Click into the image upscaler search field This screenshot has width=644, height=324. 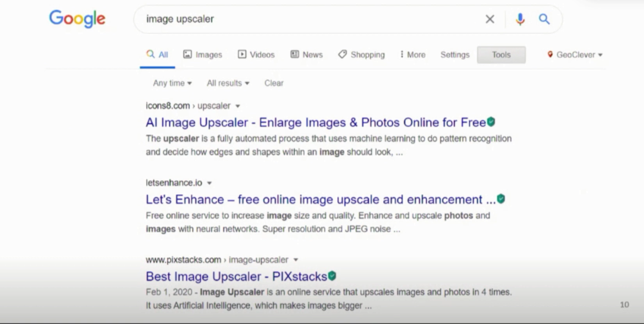pyautogui.click(x=312, y=19)
